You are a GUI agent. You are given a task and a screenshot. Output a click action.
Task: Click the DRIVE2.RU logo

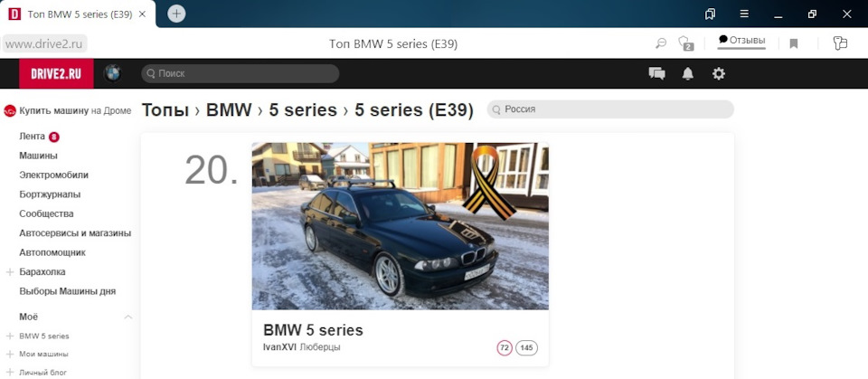[x=56, y=73]
